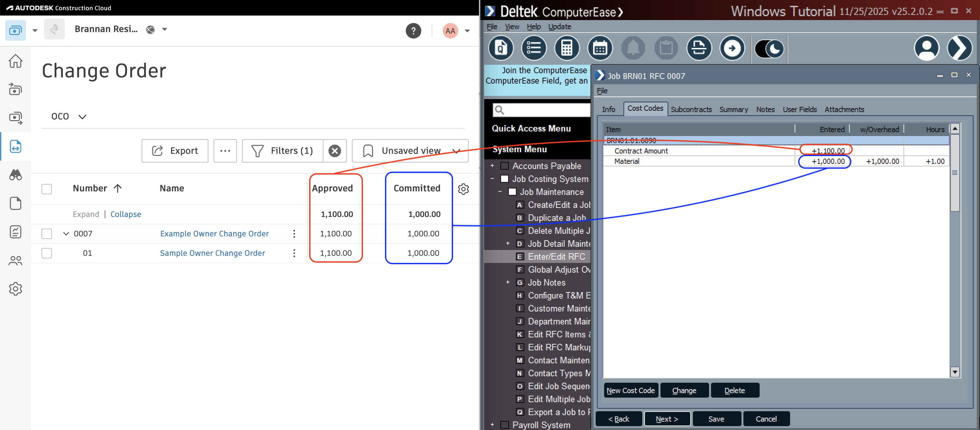
Task: Open the Home icon in Autodesk sidebar
Action: pyautogui.click(x=15, y=61)
